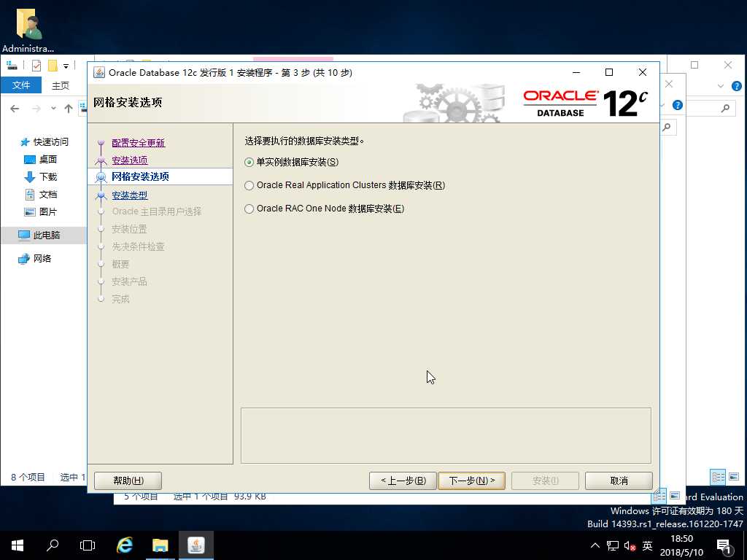The width and height of the screenshot is (747, 560).
Task: Click the 取消 cancel button
Action: [x=619, y=481]
